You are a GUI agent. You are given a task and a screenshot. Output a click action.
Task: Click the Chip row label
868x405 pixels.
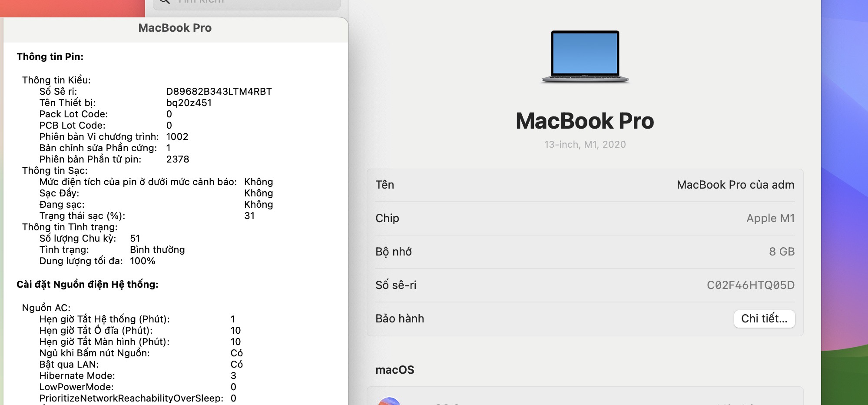387,218
